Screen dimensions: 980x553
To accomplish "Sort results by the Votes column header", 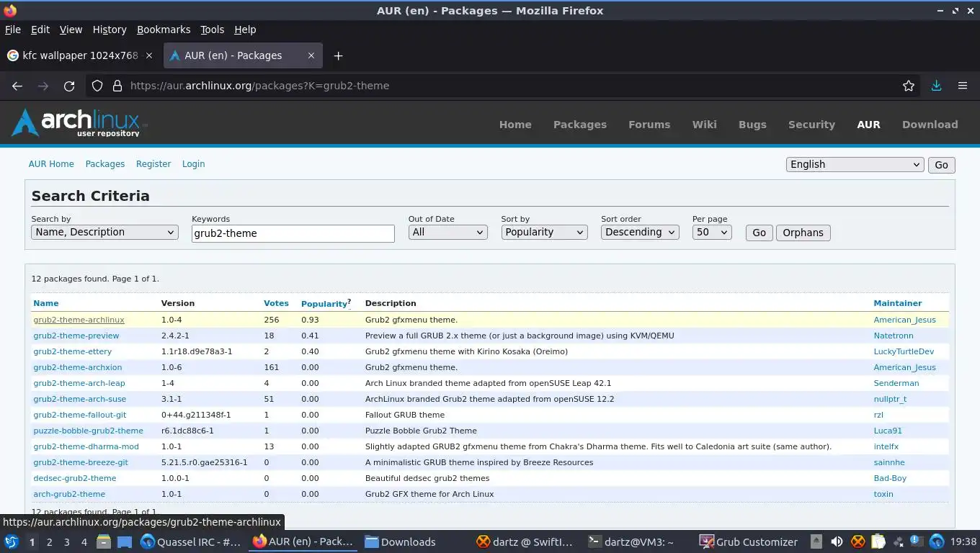I will 276,303.
